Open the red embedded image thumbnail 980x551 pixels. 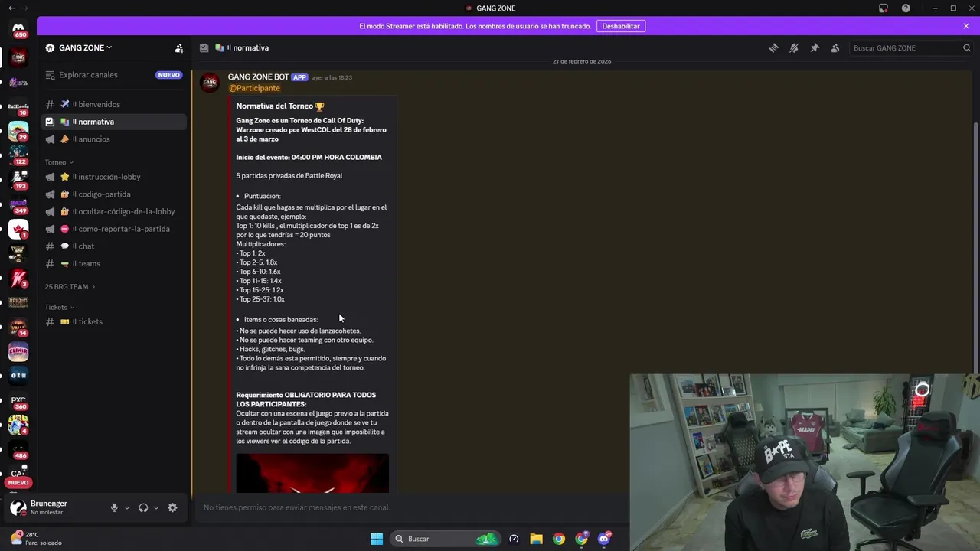pyautogui.click(x=312, y=474)
